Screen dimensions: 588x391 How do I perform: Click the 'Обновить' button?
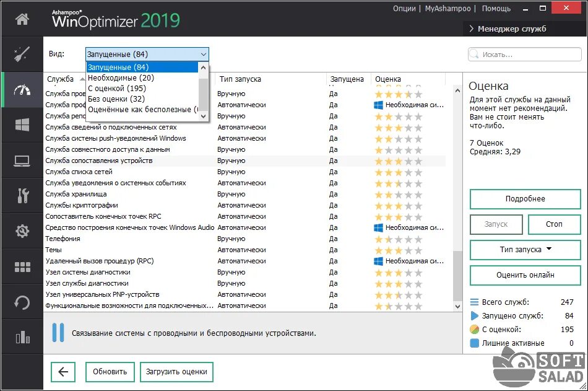pos(110,372)
